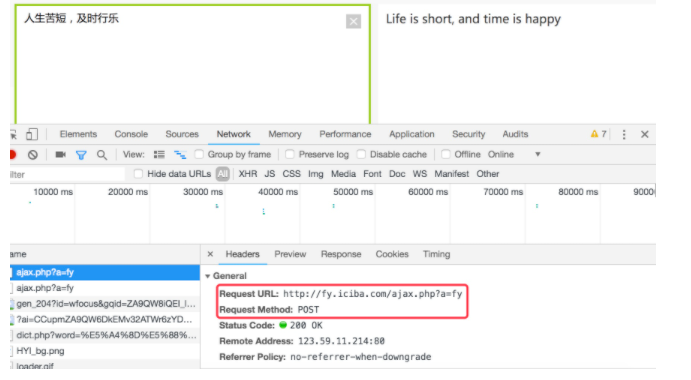Close the request details pane
The width and height of the screenshot is (691, 380).
click(x=210, y=254)
